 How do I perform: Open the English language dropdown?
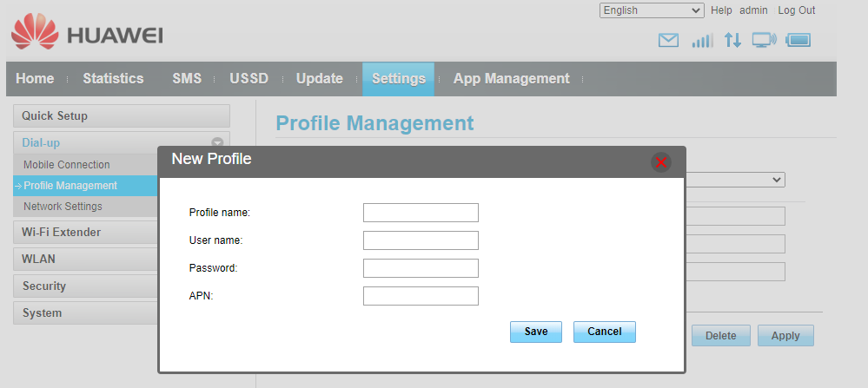(x=652, y=10)
